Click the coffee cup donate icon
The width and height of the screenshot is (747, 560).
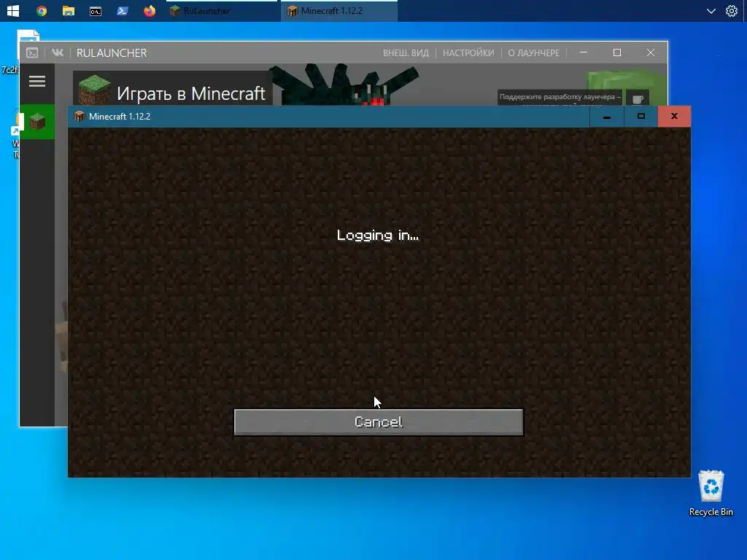(637, 98)
